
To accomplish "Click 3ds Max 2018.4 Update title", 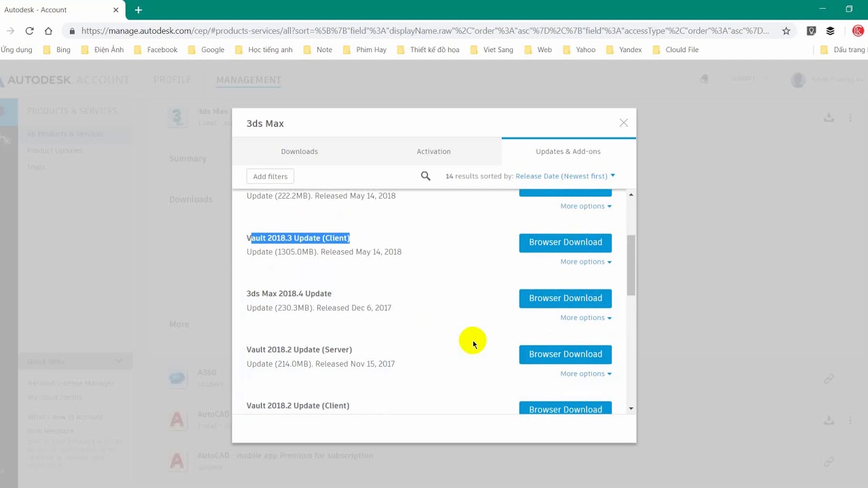I will (289, 293).
